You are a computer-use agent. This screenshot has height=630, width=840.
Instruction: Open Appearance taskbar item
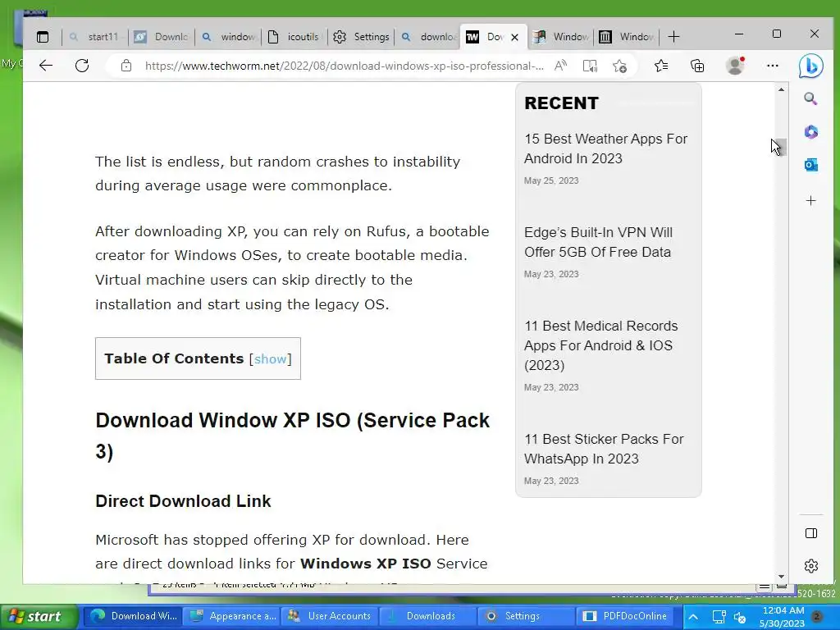coord(234,616)
